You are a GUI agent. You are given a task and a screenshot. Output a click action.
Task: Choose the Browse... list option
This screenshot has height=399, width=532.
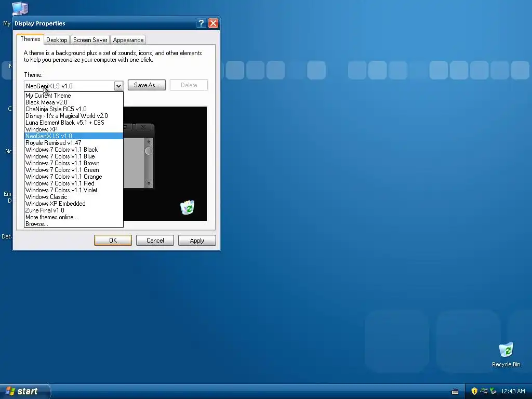[x=74, y=224]
